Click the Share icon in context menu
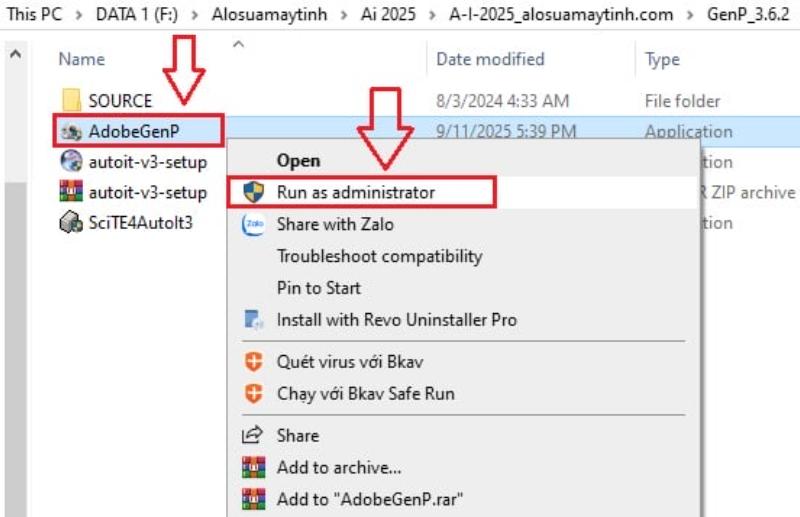The width and height of the screenshot is (800, 517). tap(254, 436)
